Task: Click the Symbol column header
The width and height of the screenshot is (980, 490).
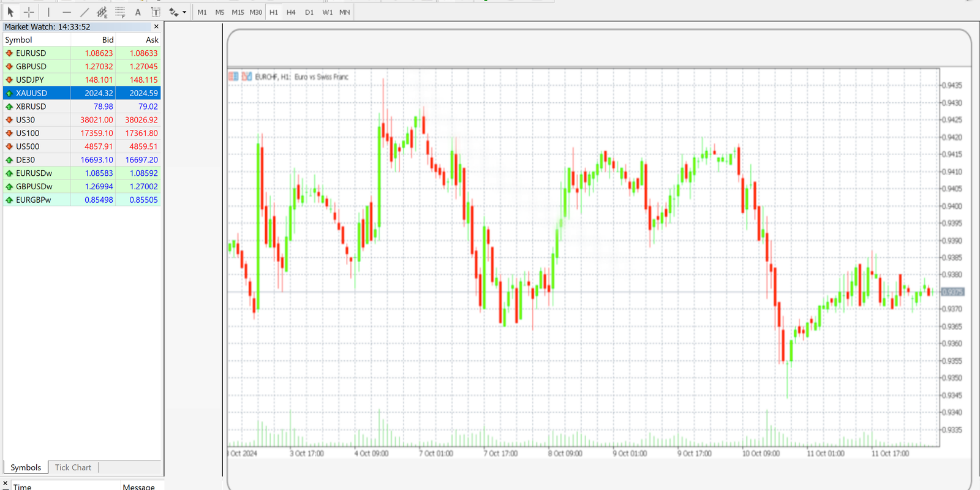Action: (x=37, y=40)
